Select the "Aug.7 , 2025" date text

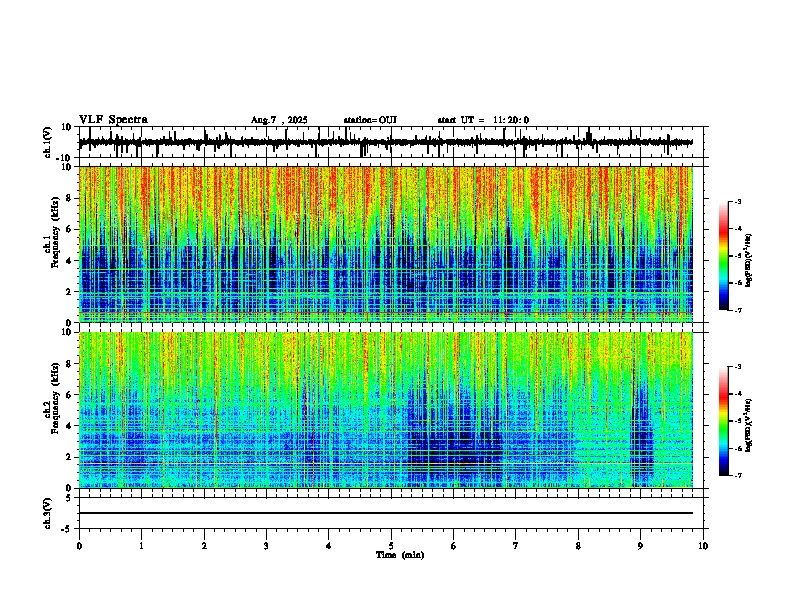click(279, 120)
